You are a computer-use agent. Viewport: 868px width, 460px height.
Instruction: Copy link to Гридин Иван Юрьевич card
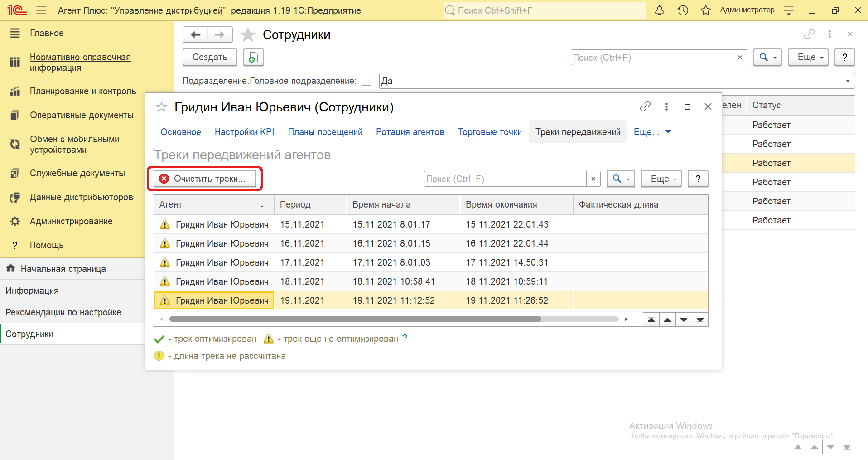(x=645, y=107)
